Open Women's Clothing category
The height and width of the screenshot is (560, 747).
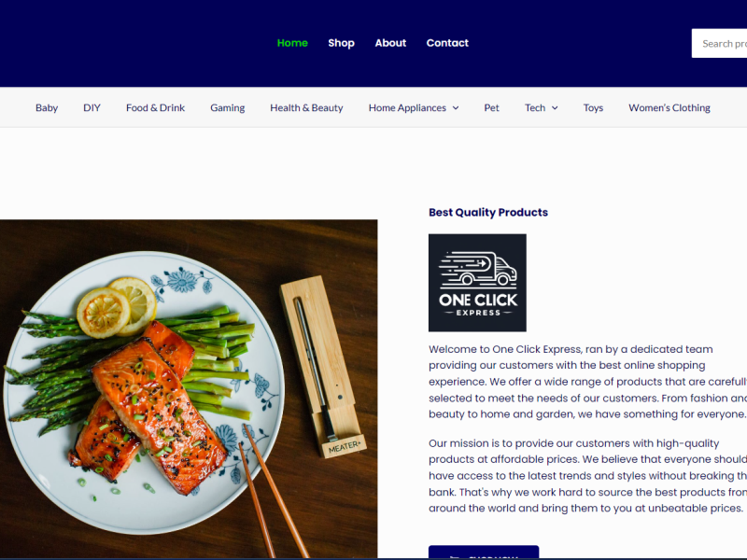pos(669,107)
